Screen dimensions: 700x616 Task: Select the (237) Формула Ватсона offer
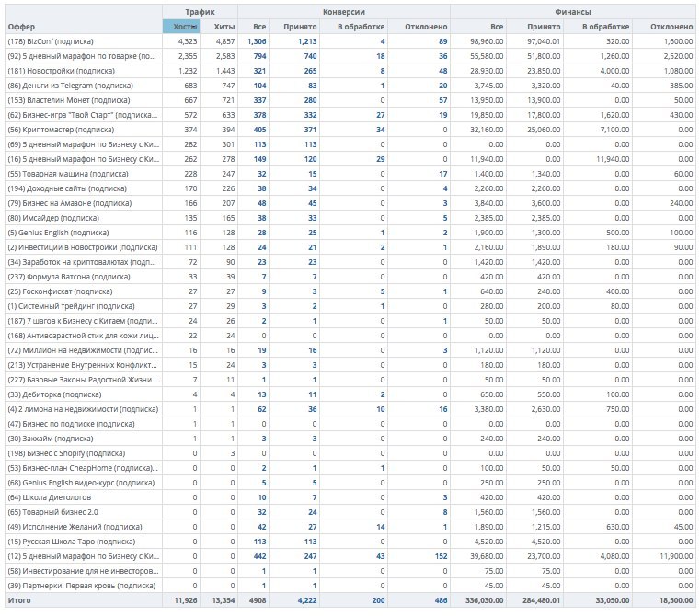tap(69, 278)
